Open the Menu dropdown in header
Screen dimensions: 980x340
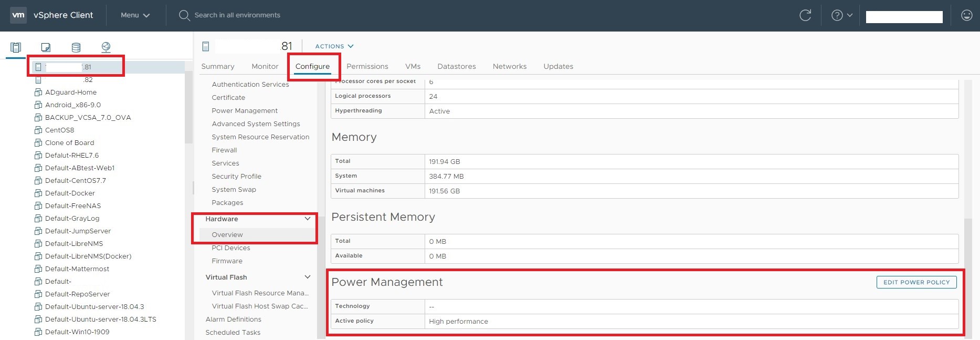coord(135,15)
